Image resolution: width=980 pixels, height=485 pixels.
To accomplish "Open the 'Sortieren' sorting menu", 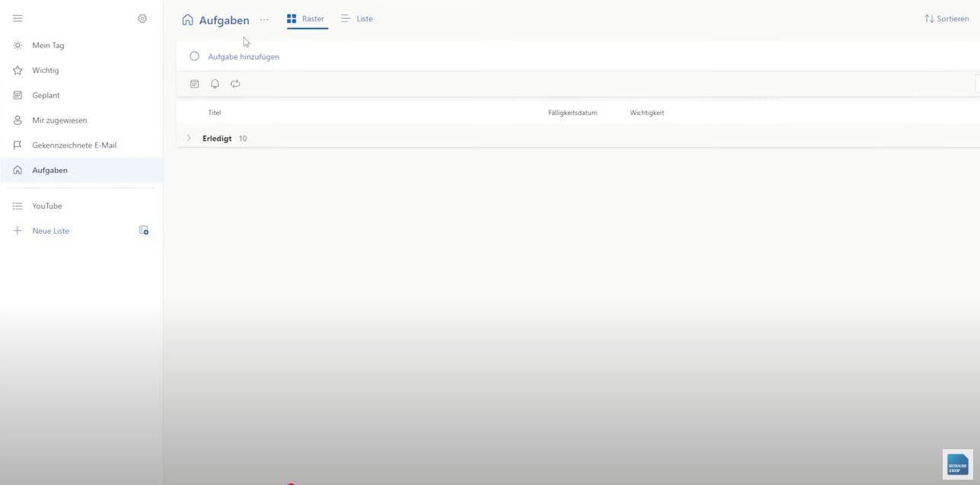I will tap(947, 17).
